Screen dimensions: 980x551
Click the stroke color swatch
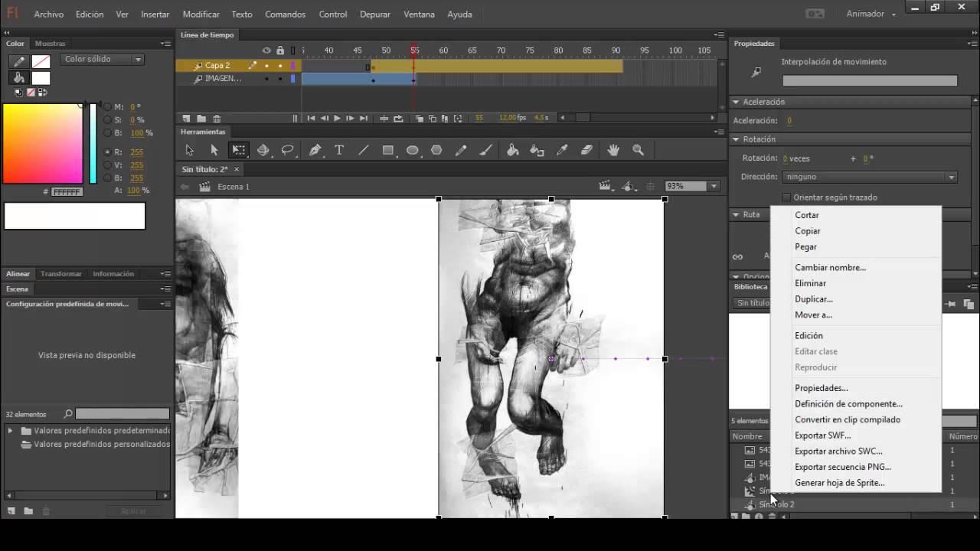[41, 61]
